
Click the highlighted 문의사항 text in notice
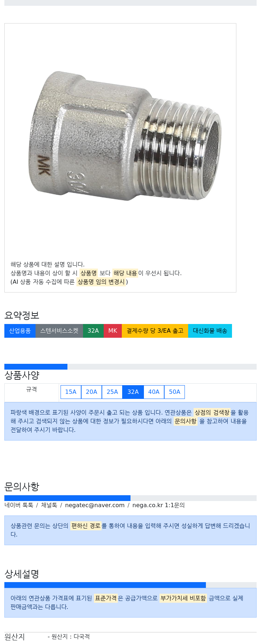186,421
